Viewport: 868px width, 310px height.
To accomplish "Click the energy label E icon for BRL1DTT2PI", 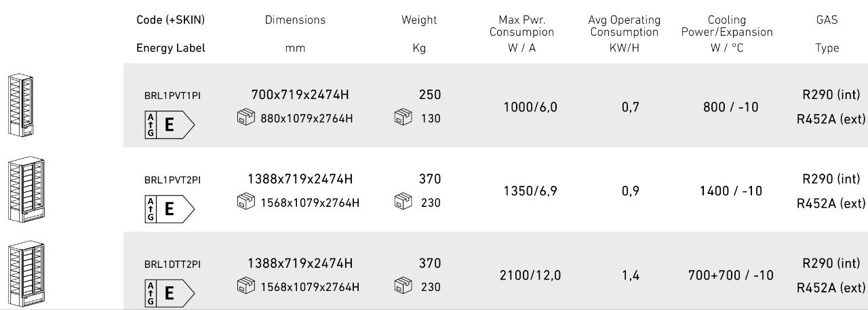I will click(170, 294).
